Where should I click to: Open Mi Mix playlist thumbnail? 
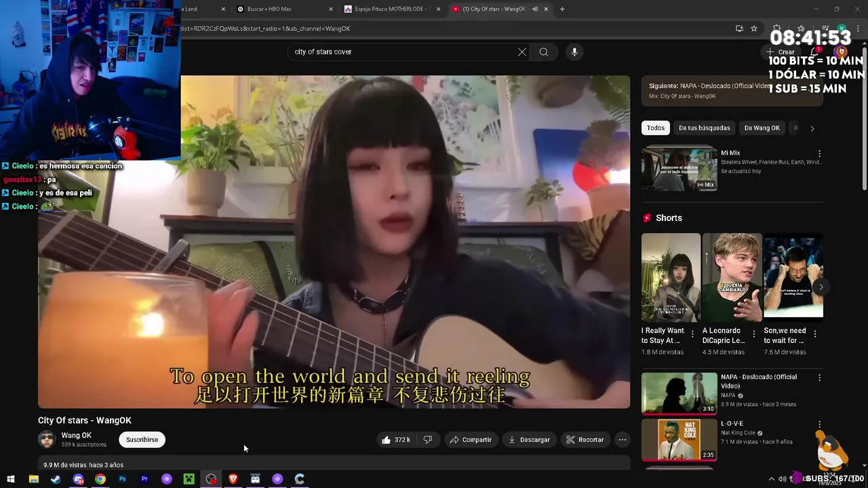pyautogui.click(x=679, y=168)
